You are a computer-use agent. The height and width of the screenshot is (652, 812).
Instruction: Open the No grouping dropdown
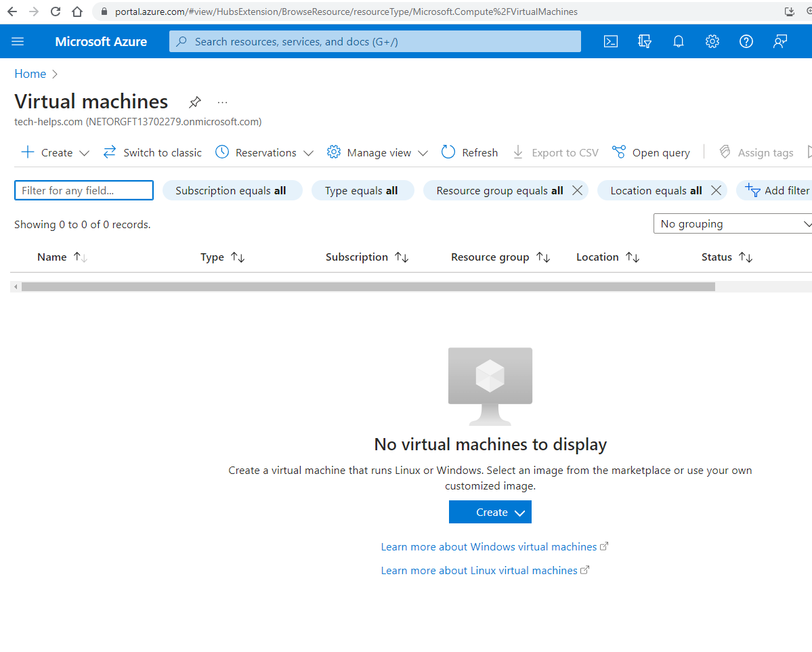pos(733,223)
